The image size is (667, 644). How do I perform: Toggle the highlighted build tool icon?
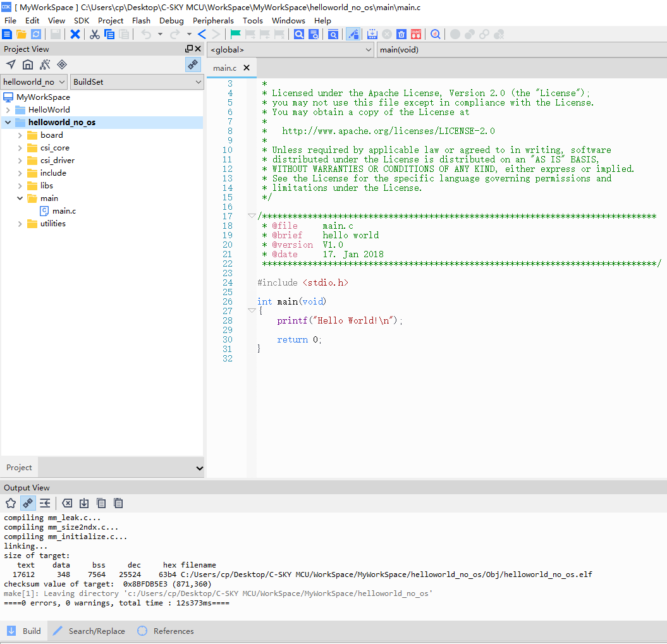353,35
